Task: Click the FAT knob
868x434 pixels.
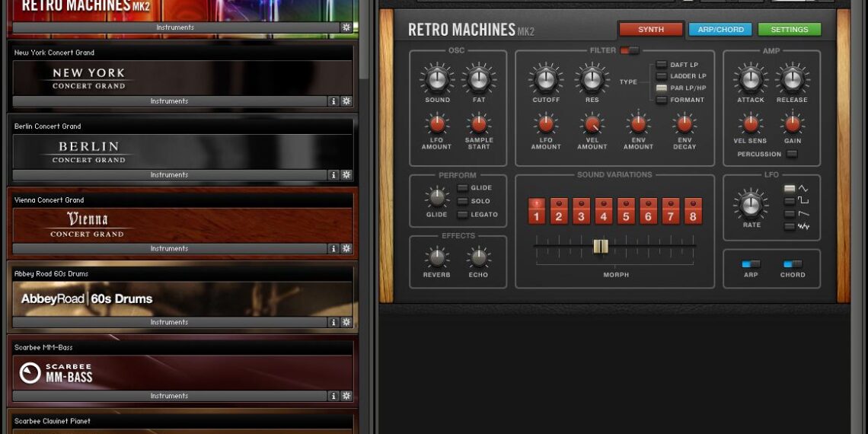Action: pyautogui.click(x=479, y=79)
